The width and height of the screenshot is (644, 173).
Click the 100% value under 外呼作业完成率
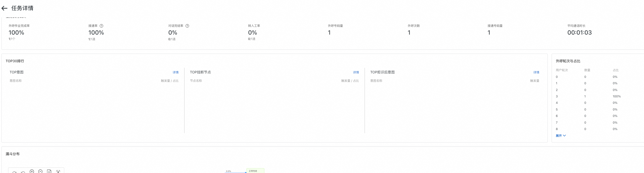16,33
